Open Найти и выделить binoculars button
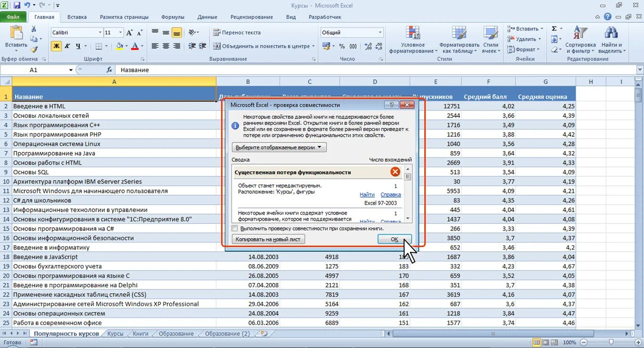This screenshot has width=644, height=348. [x=611, y=40]
